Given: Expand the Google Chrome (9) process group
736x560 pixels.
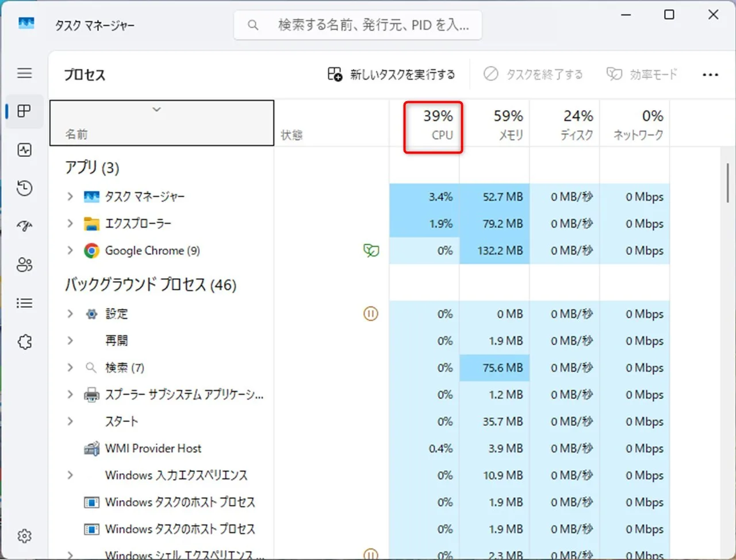Looking at the screenshot, I should tap(70, 250).
